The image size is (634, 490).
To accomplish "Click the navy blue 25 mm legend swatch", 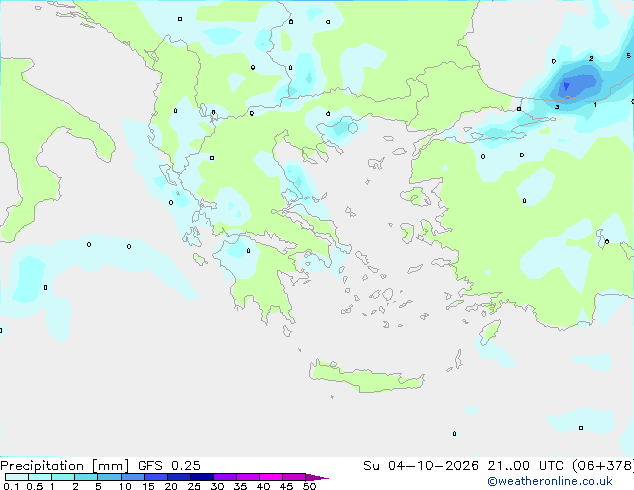I will (202, 477).
